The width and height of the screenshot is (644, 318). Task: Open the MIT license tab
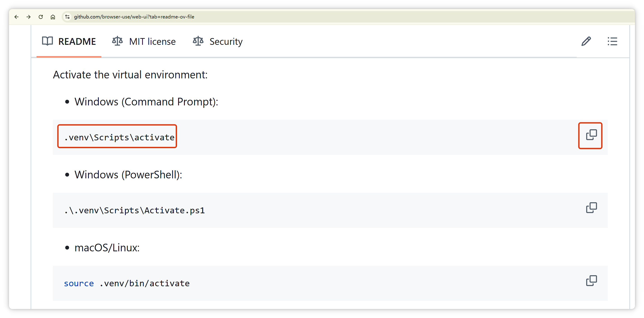[144, 42]
